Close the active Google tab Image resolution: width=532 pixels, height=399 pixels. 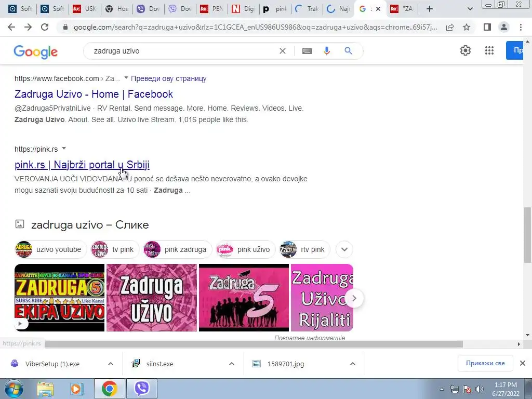click(x=378, y=9)
